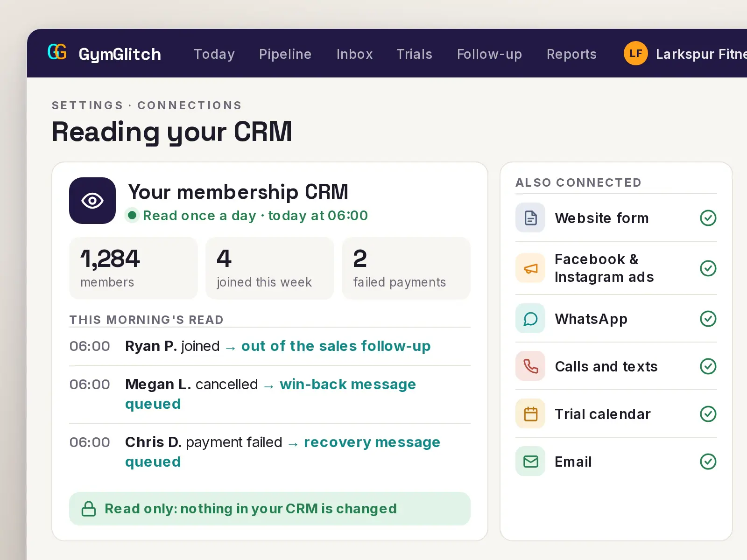747x560 pixels.
Task: Click the LF account avatar
Action: click(636, 53)
